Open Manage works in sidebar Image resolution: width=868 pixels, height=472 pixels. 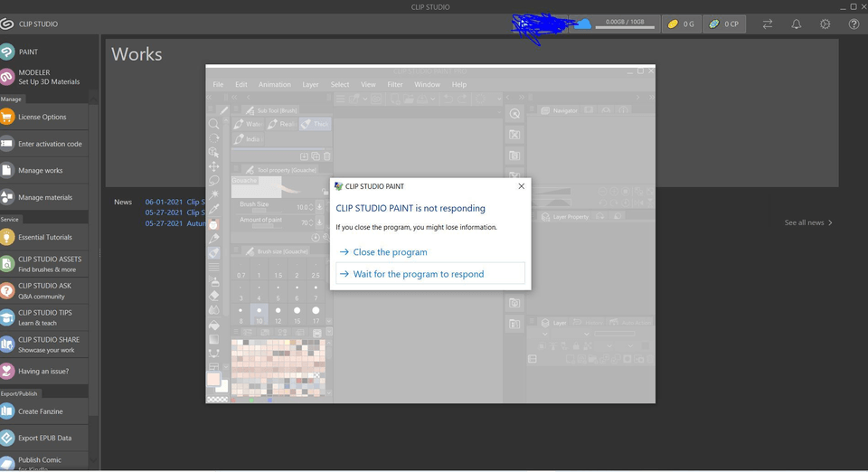click(44, 170)
